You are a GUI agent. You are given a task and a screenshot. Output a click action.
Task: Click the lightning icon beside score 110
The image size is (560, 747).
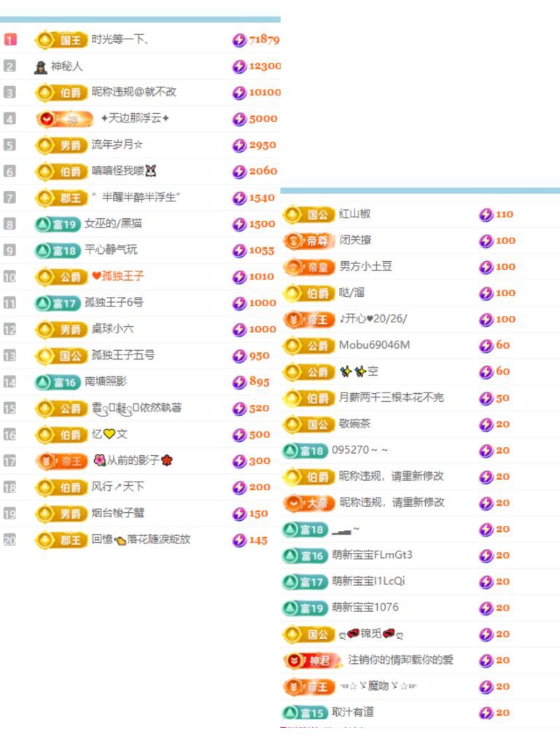click(486, 215)
